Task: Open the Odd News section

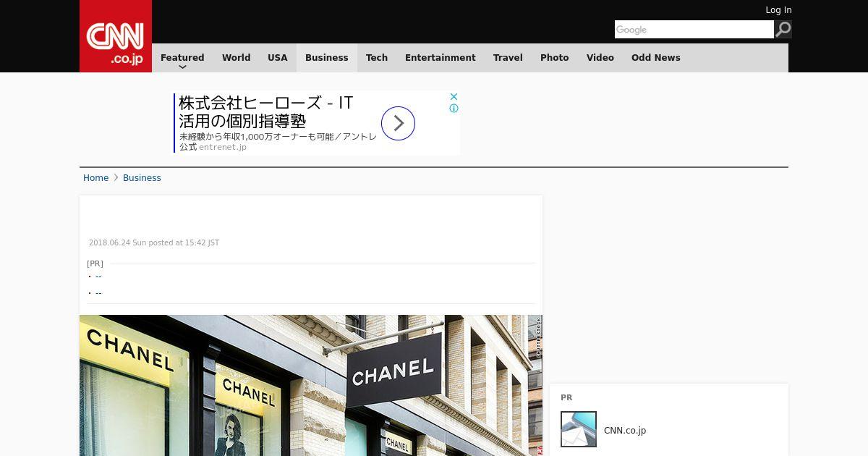Action: [x=656, y=58]
